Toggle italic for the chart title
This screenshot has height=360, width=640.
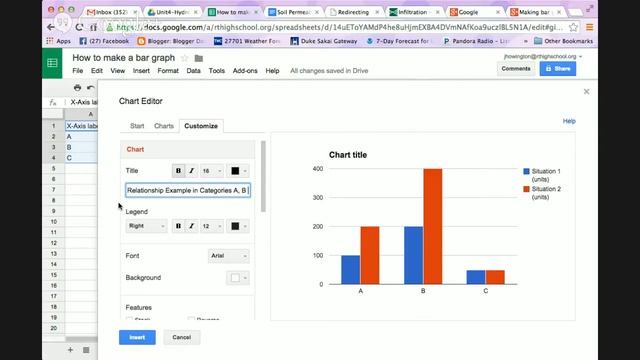tap(191, 171)
